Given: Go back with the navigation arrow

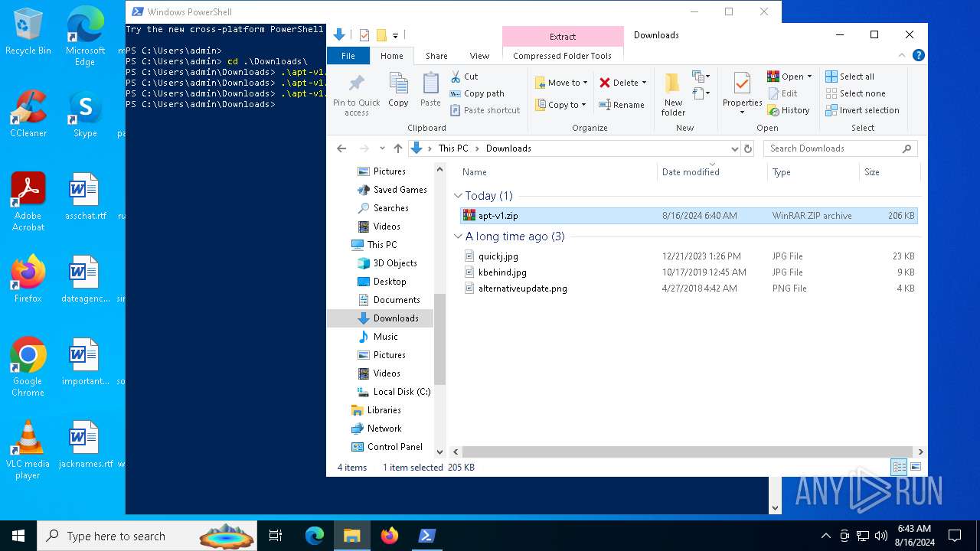Looking at the screenshot, I should coord(341,148).
